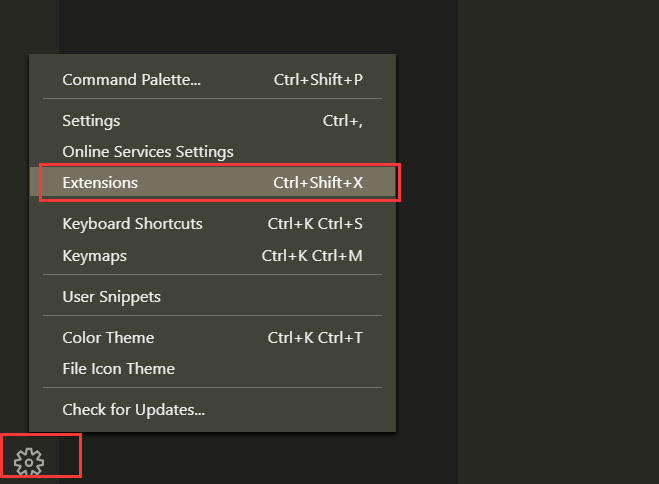Choose Color Theme from the menu
This screenshot has width=659, height=484.
coord(108,338)
